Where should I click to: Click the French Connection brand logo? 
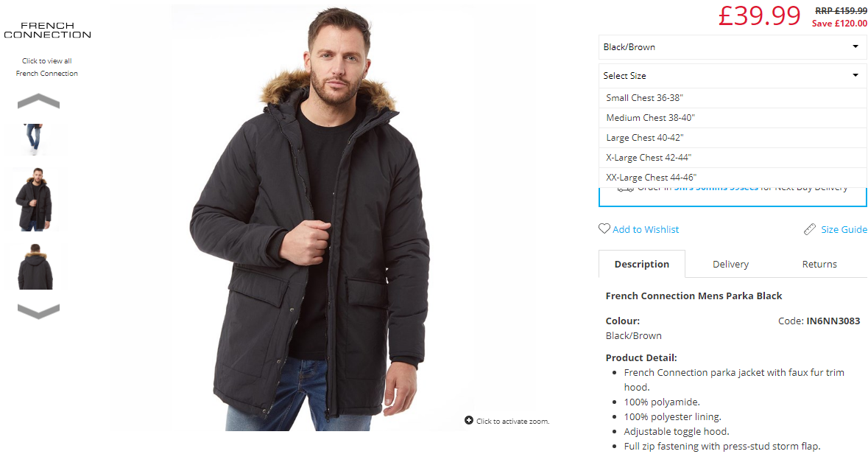pos(48,30)
